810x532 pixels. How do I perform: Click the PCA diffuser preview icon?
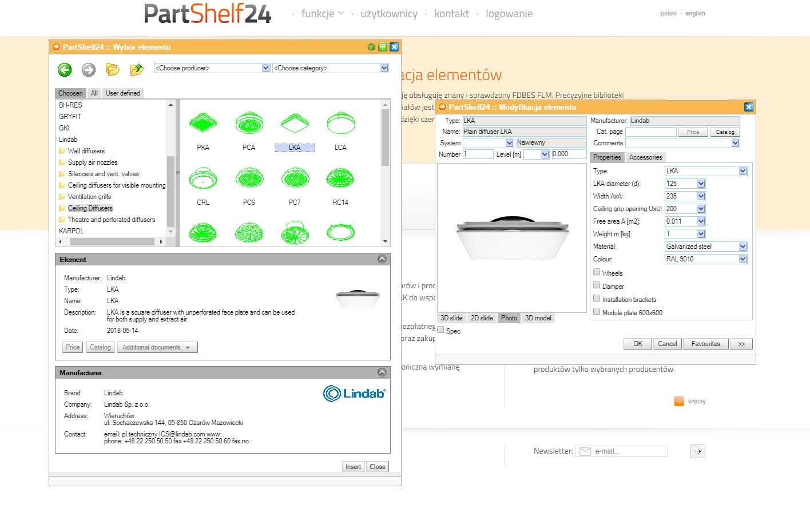(249, 122)
